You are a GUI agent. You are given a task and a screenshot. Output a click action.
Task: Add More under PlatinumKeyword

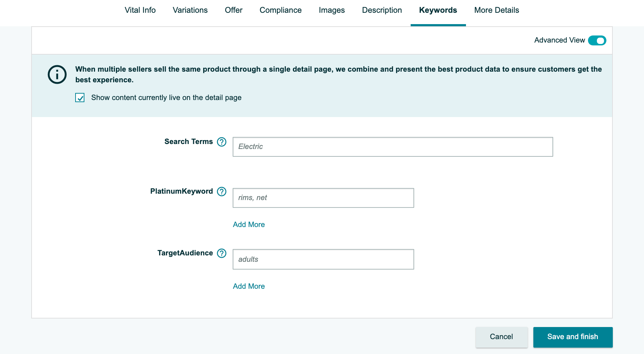pos(249,225)
